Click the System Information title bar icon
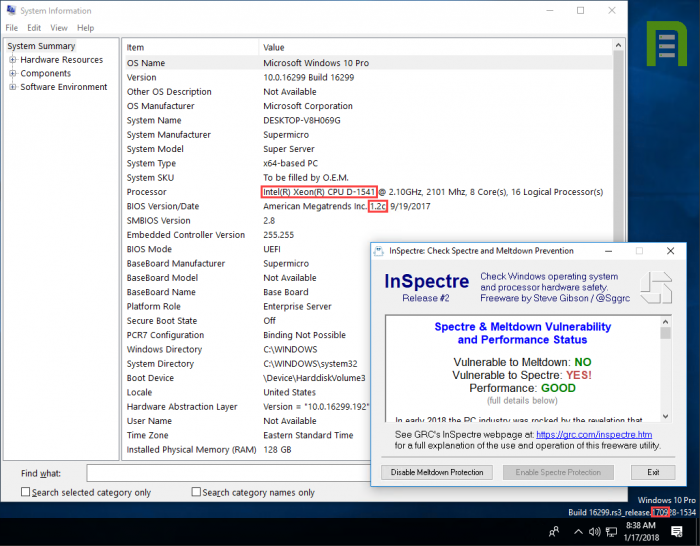 11,10
